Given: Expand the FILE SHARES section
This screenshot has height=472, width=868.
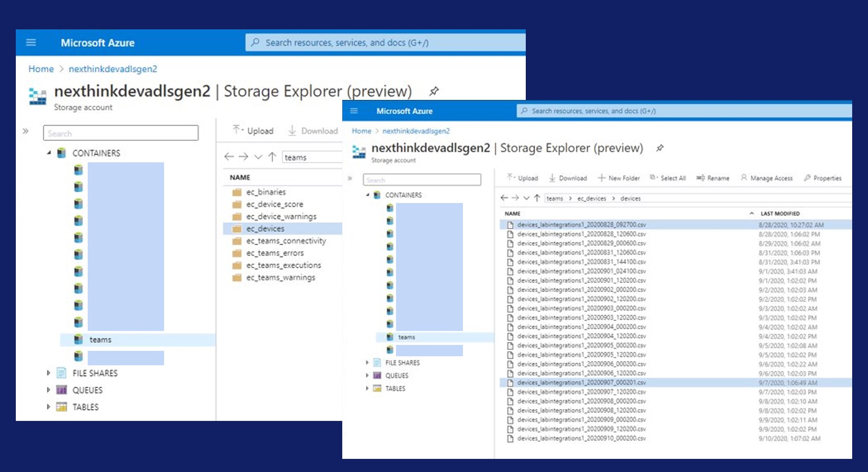Looking at the screenshot, I should coord(367,362).
